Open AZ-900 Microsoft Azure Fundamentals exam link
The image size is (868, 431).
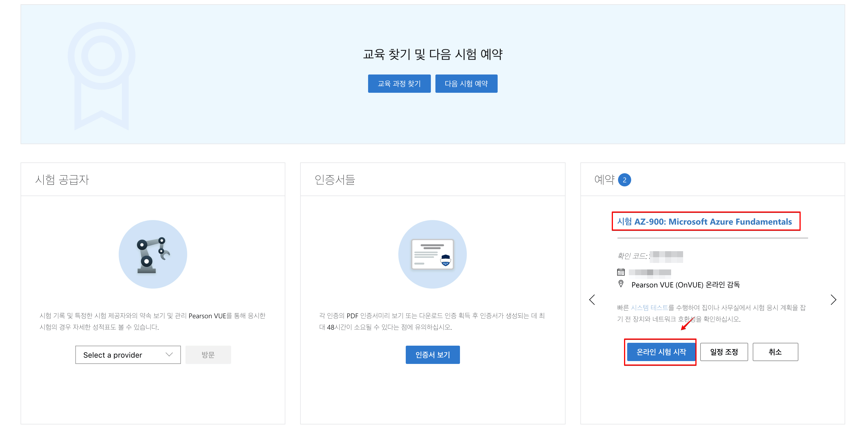coord(705,221)
